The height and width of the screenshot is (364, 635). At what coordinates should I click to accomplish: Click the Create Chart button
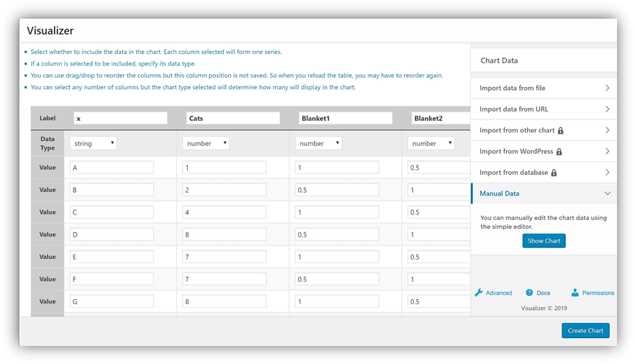(x=585, y=330)
